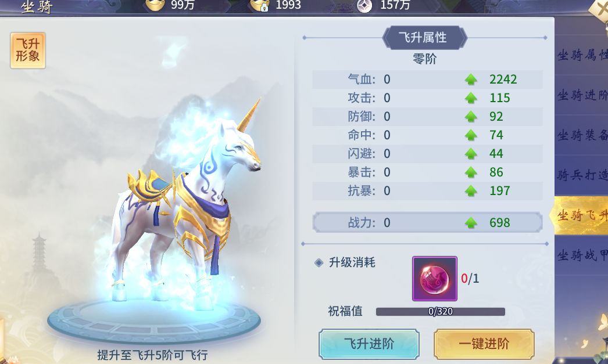Click the 飞升属性 header banner

click(x=424, y=38)
